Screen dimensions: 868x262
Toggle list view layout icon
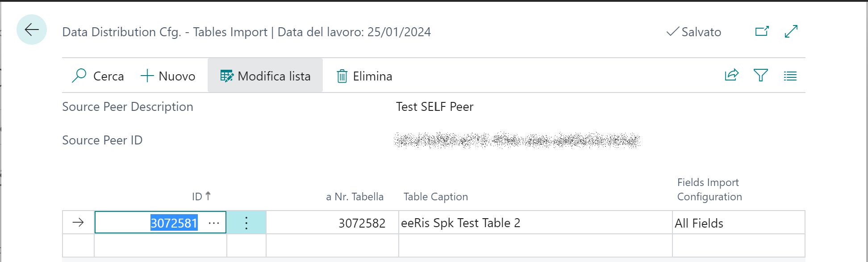click(790, 76)
